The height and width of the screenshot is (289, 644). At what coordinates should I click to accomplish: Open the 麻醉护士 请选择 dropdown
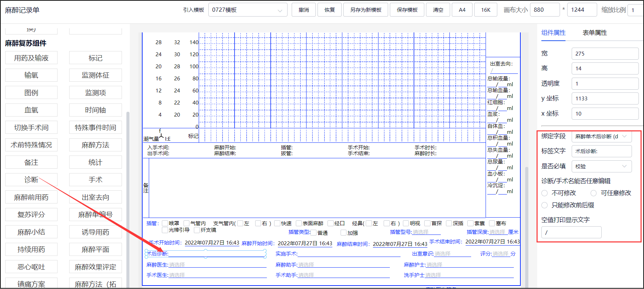click(470, 265)
